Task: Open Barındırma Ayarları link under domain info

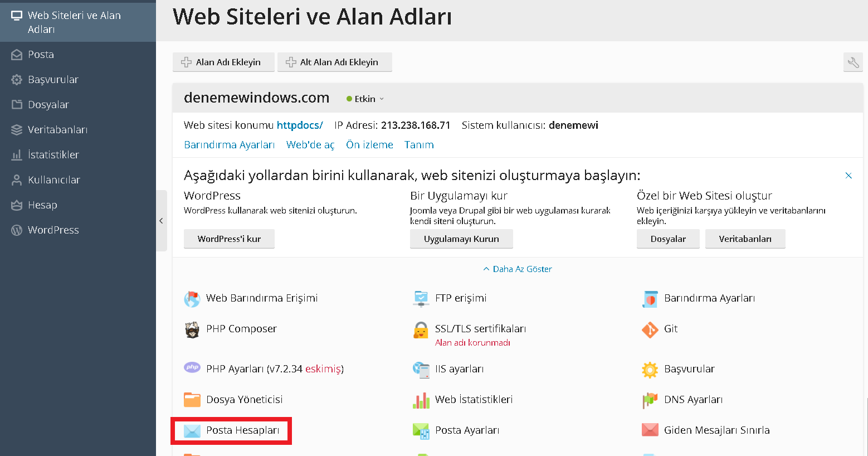Action: [230, 145]
